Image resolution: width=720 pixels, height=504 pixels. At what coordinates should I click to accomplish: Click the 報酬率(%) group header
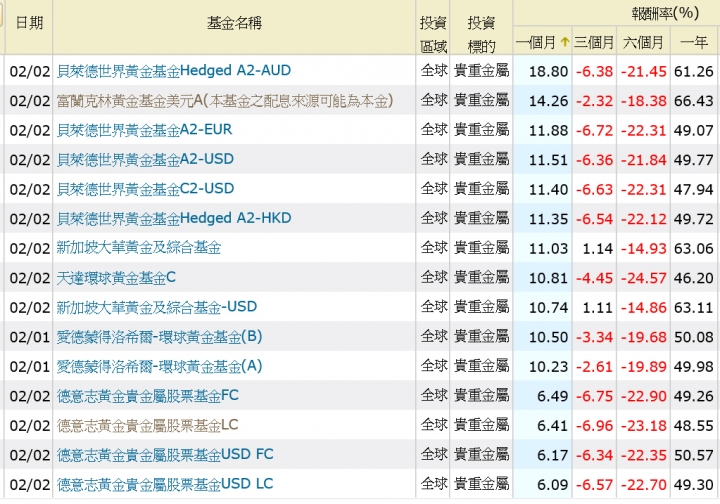(x=665, y=13)
